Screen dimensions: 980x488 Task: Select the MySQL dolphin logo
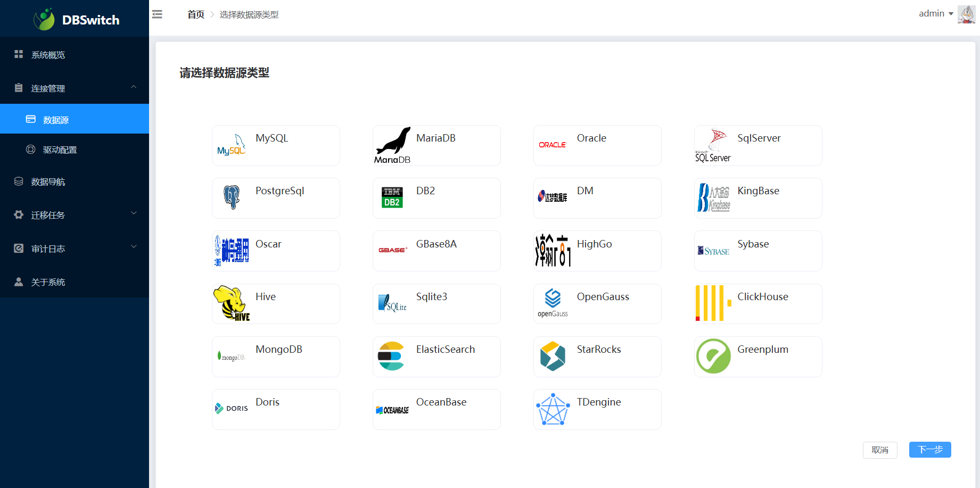tap(231, 145)
